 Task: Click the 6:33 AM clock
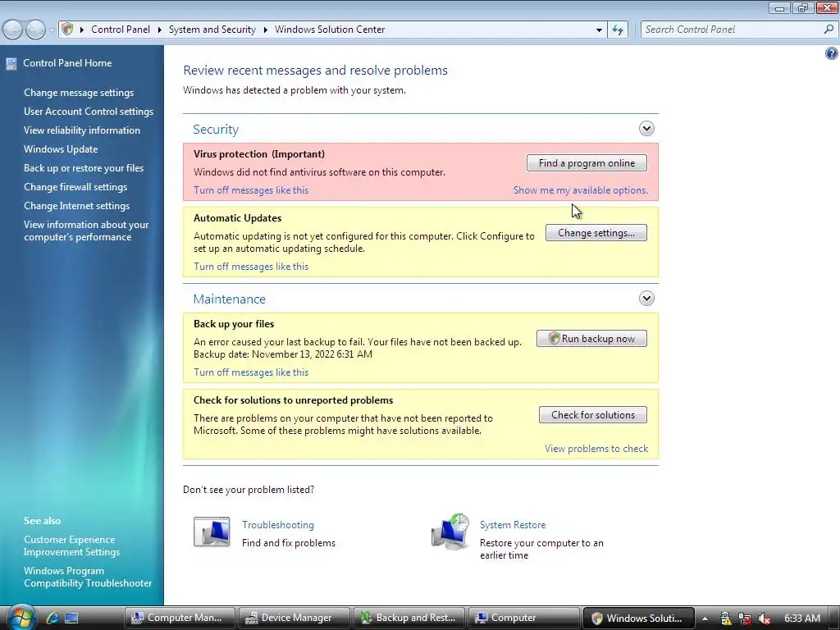(x=802, y=619)
